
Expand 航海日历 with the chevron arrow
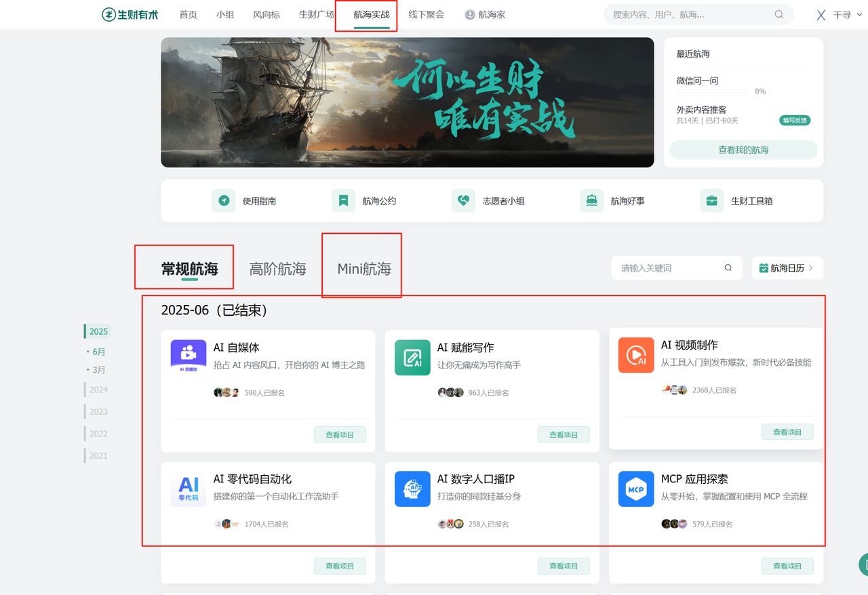811,268
